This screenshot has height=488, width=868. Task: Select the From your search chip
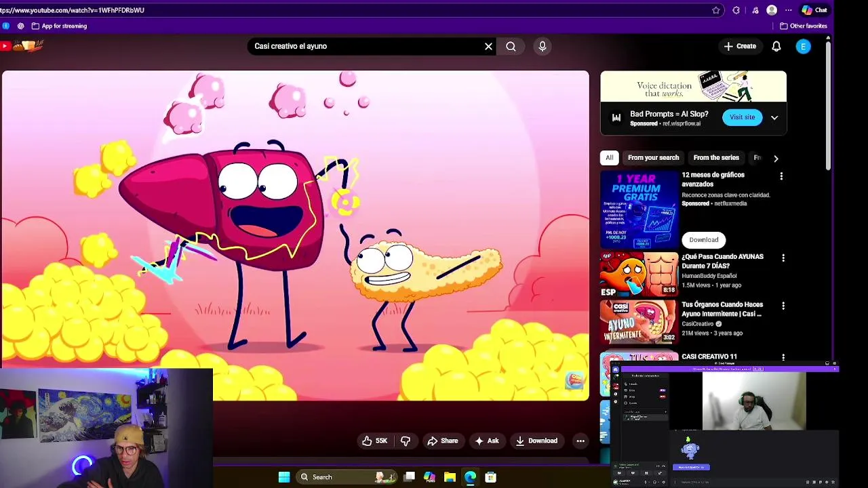pos(653,157)
